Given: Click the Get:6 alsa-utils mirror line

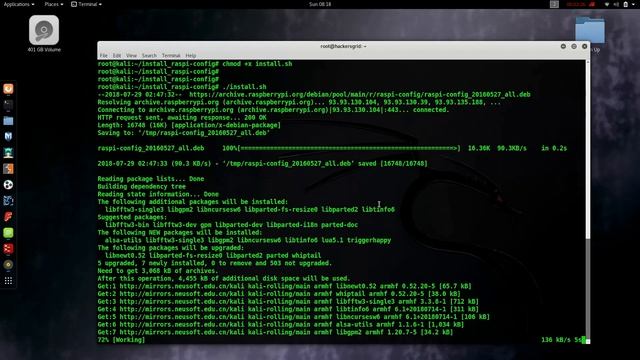Looking at the screenshot, I should click(281, 324).
